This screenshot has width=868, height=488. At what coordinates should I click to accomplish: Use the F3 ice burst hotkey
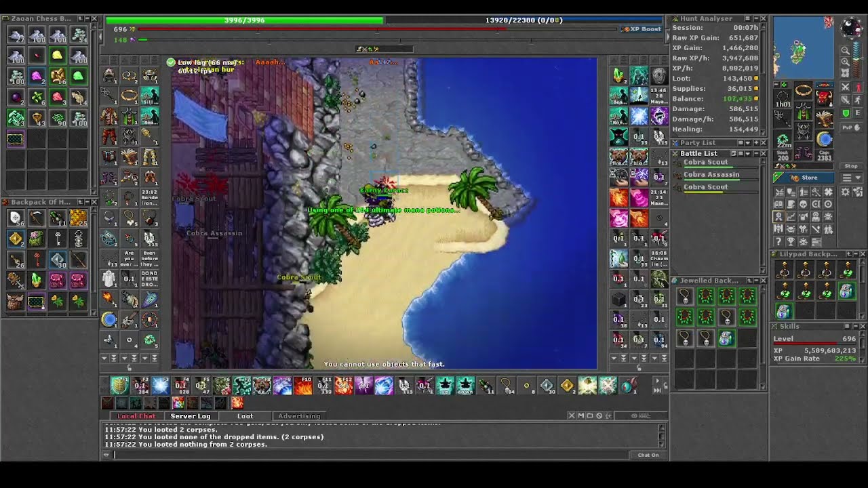(160, 386)
